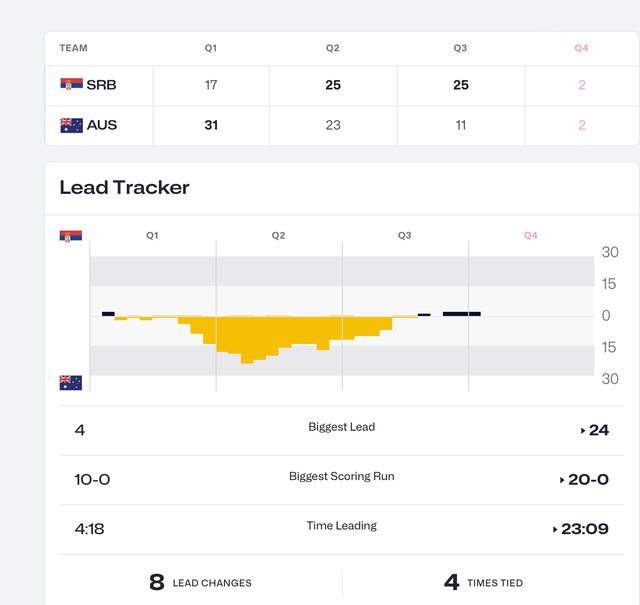Click the Australia flag in the score table

[71, 125]
